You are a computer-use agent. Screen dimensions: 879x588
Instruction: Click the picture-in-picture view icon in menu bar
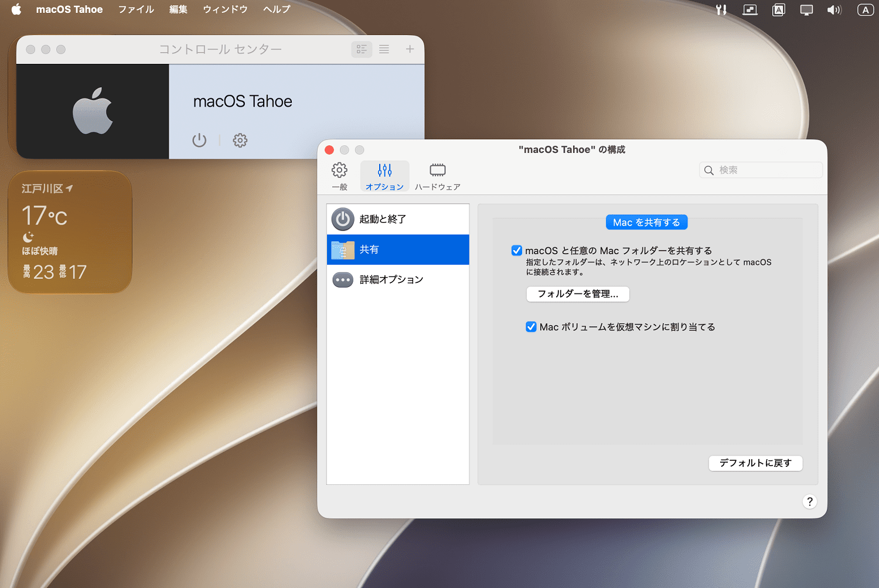tap(750, 9)
